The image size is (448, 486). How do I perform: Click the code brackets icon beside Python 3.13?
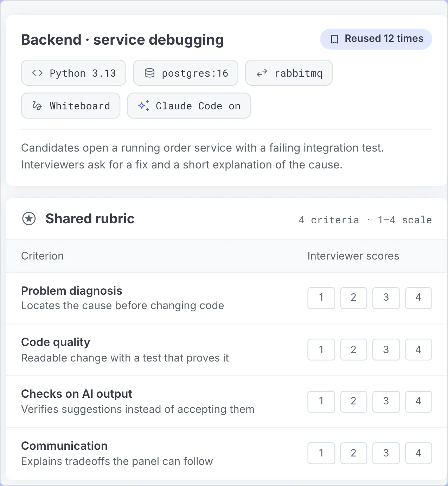(x=37, y=73)
